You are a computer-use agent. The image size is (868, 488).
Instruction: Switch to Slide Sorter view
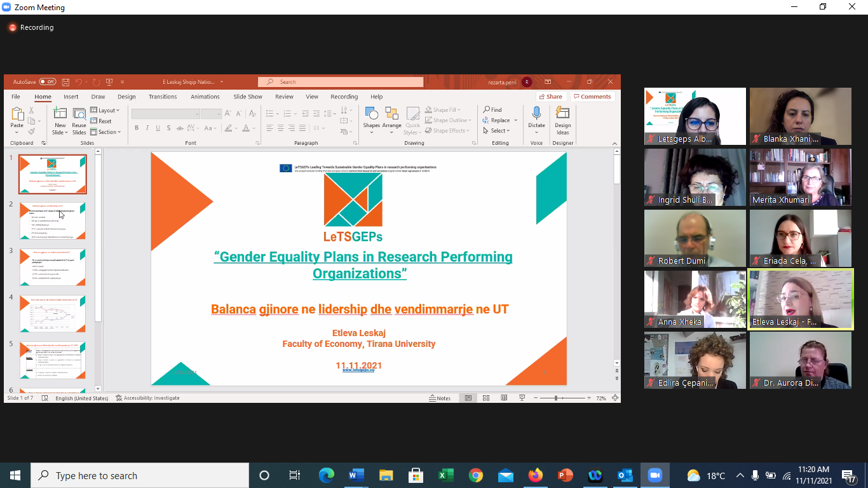[x=486, y=398]
